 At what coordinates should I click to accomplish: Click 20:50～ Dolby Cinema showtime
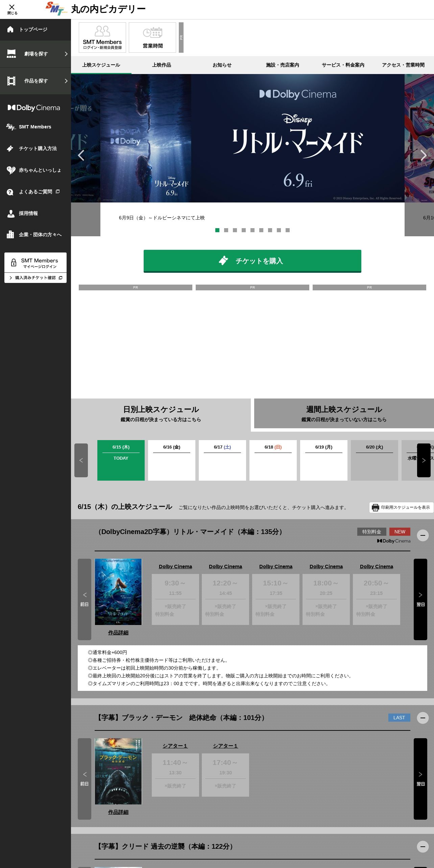point(377,599)
